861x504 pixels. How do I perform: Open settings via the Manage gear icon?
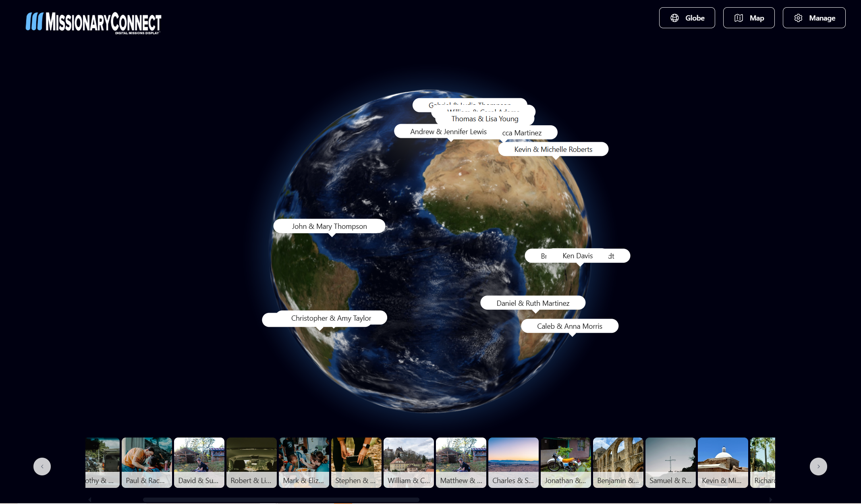coord(799,18)
